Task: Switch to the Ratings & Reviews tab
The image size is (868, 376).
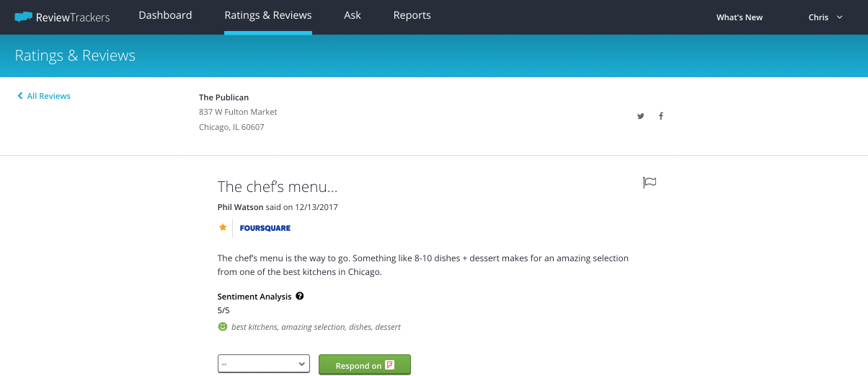Action: click(268, 15)
